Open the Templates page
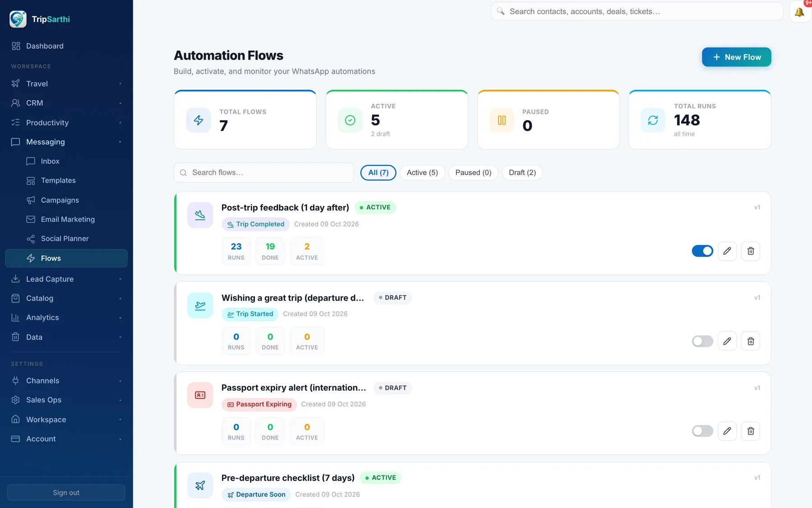Screen dimensions: 812x508 click(66, 181)
